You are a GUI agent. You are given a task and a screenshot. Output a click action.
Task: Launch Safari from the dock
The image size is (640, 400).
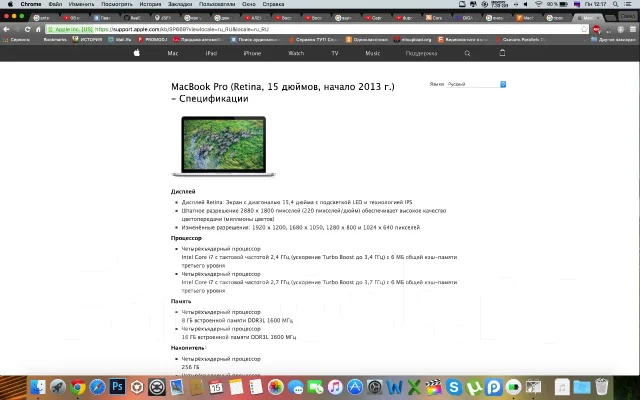pos(98,387)
